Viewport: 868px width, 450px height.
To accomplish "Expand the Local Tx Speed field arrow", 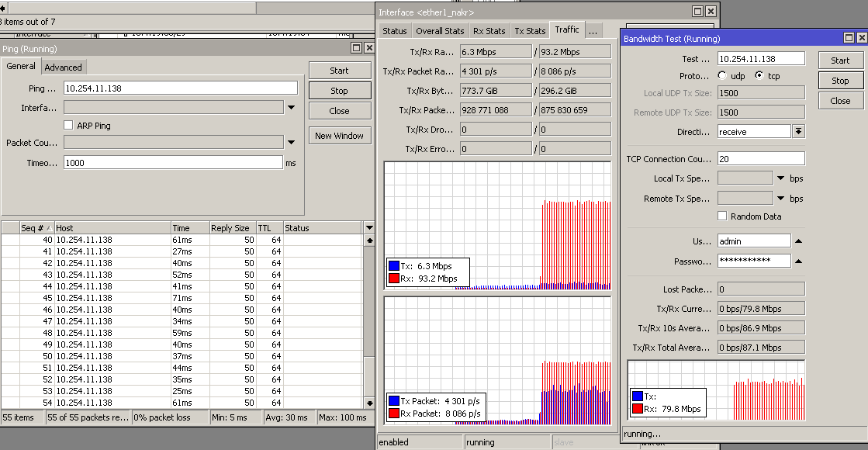I will coord(781,178).
